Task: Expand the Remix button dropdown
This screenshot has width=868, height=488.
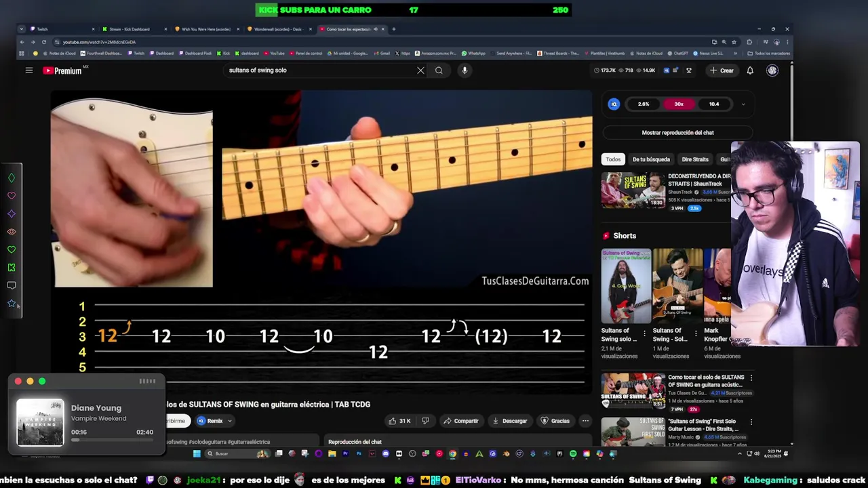Action: click(230, 421)
